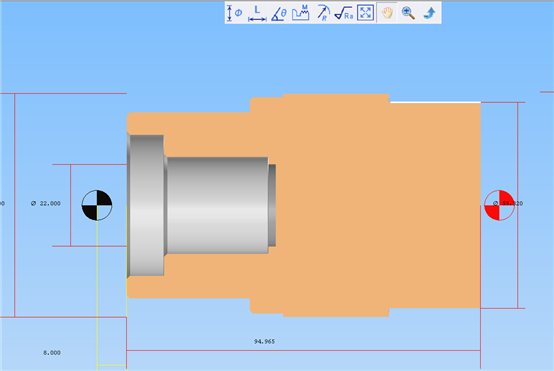Click the red-and-white origin marker

pyautogui.click(x=499, y=205)
